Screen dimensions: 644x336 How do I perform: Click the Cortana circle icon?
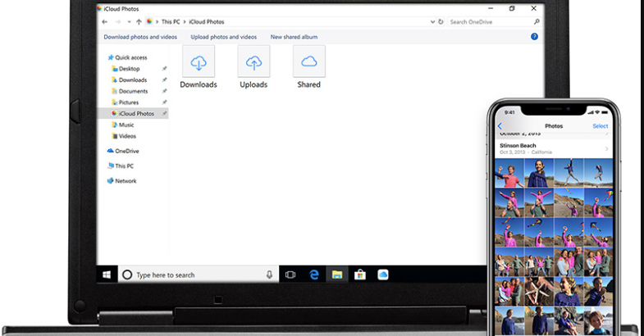tap(127, 275)
